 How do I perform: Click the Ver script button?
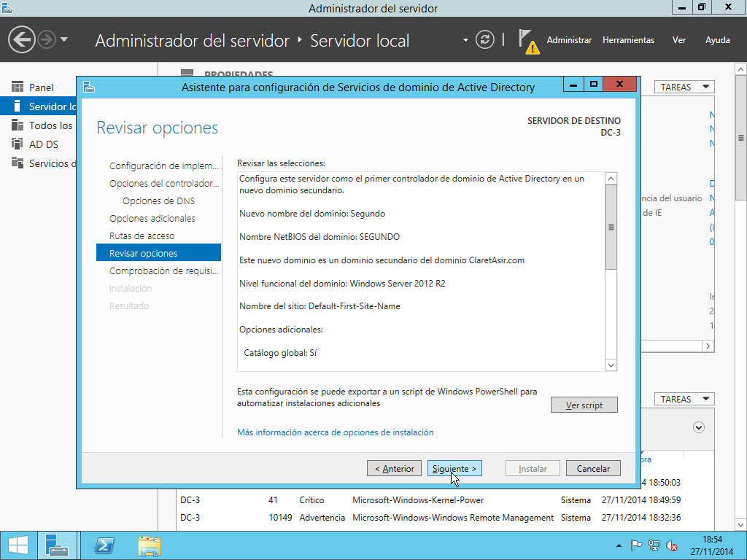coord(584,405)
